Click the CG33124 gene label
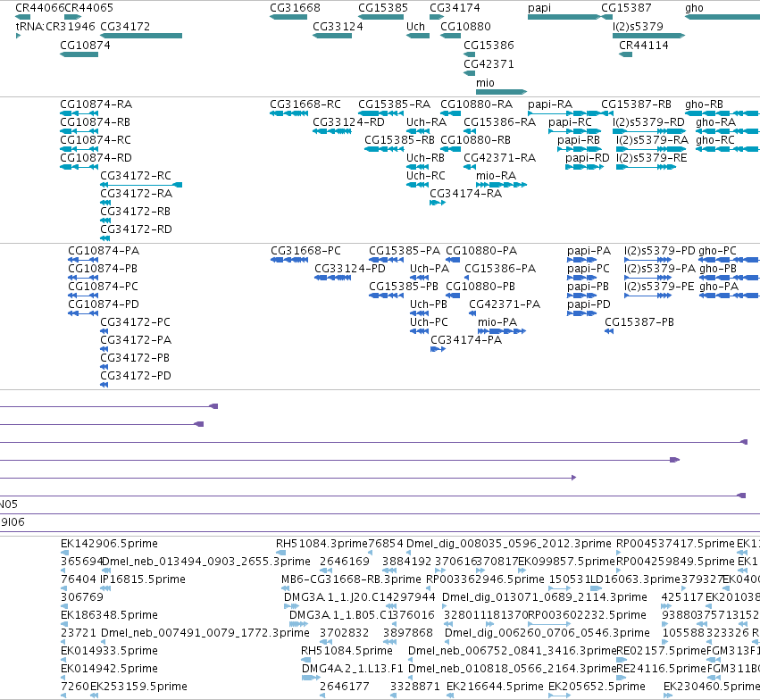Image resolution: width=760 pixels, height=700 pixels. [338, 27]
